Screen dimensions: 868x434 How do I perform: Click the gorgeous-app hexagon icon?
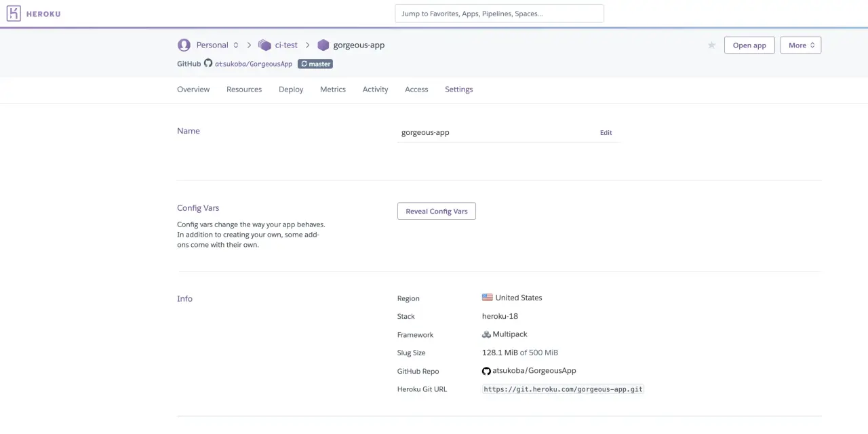323,45
